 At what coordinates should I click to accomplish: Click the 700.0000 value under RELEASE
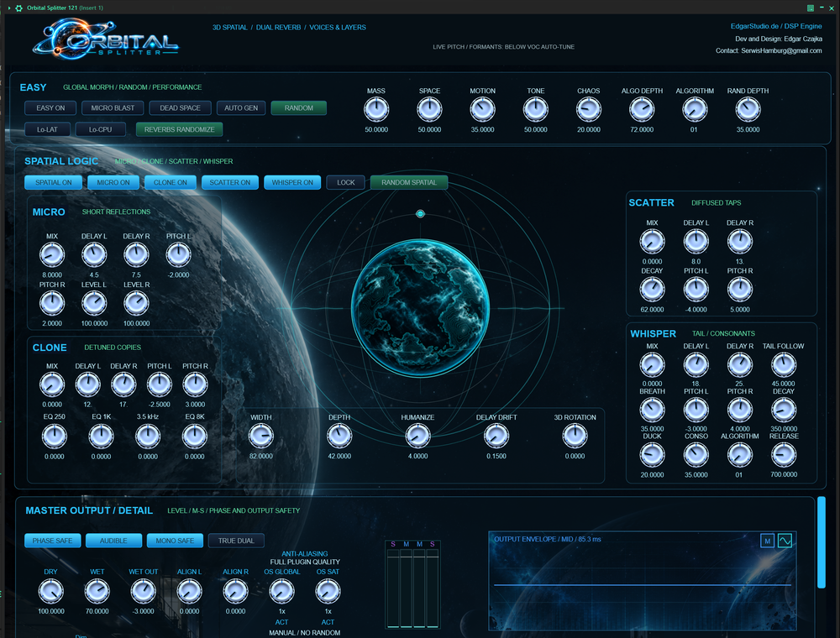(783, 475)
